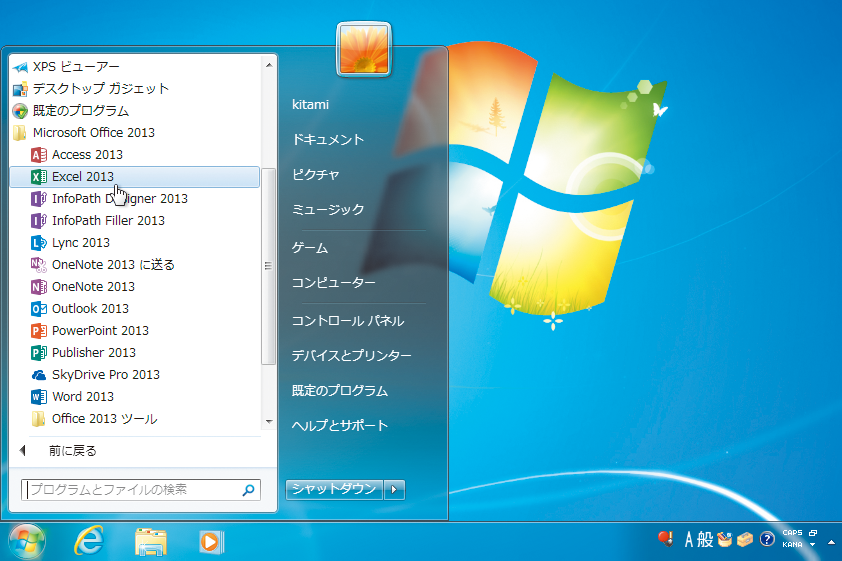Click the IME input mode A indicator
The image size is (842, 561).
[x=689, y=539]
